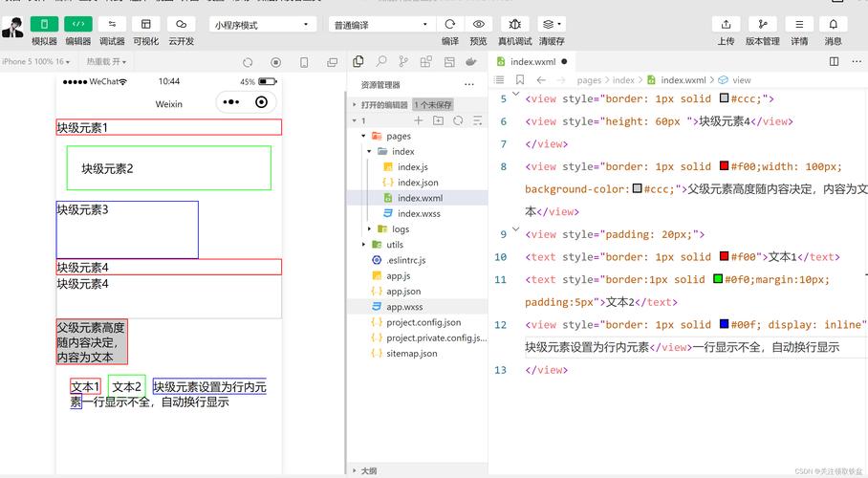Toggle the 编辑器 editor panel button
The height and width of the screenshot is (478, 868).
[x=78, y=24]
